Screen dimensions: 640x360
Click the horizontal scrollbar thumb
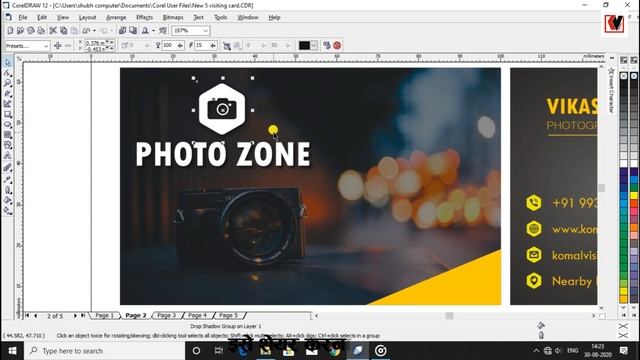click(x=449, y=316)
